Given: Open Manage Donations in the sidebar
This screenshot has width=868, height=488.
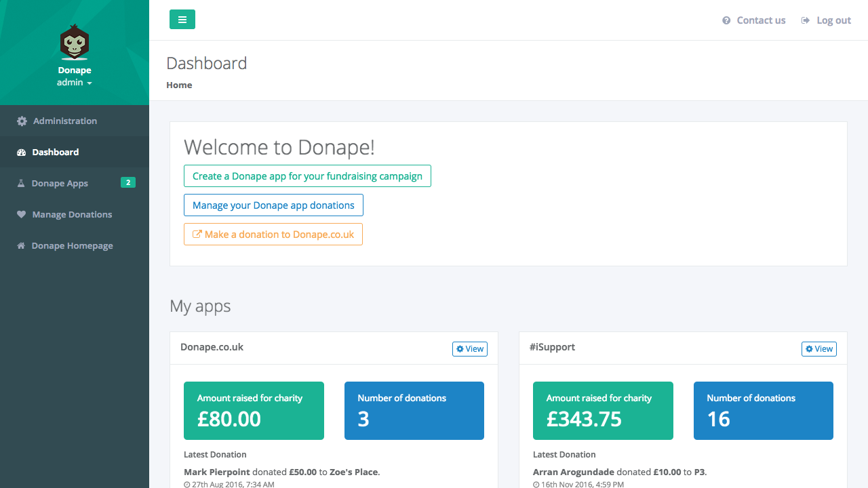Looking at the screenshot, I should click(x=75, y=214).
